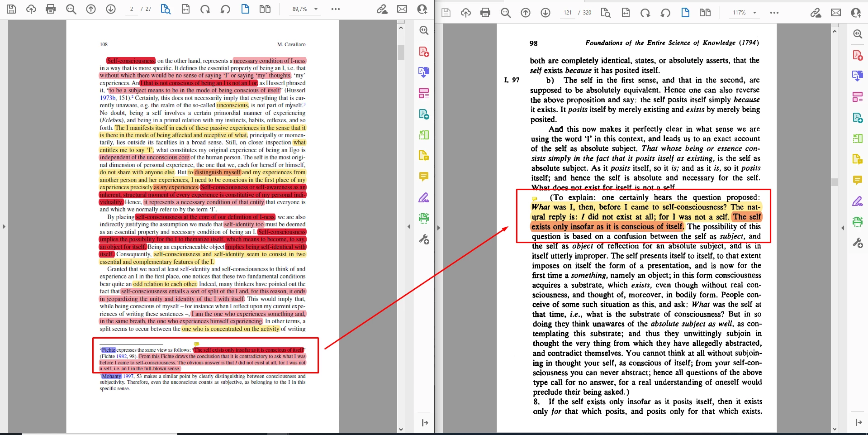This screenshot has height=435, width=868.
Task: Open More Tools wrench in right sidebar
Action: tap(858, 243)
